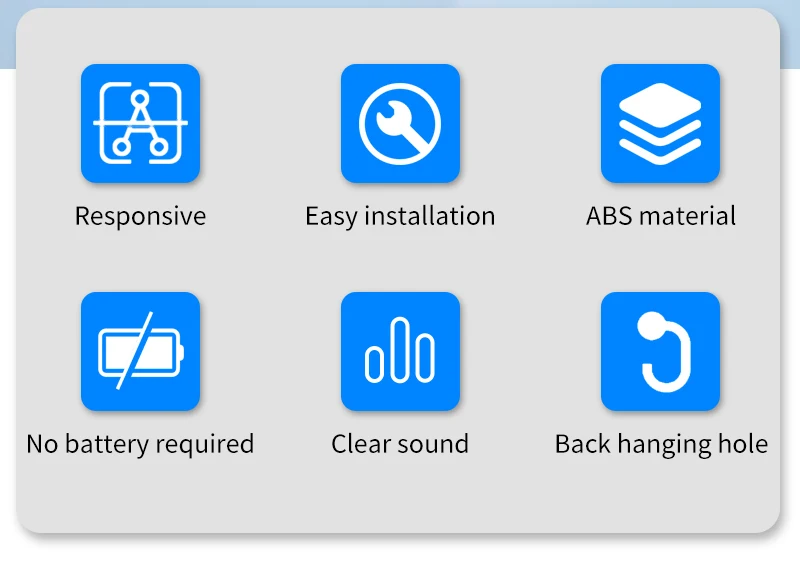Viewport: 800px width, 562px height.
Task: Select the "Clear sound" caption
Action: (400, 444)
